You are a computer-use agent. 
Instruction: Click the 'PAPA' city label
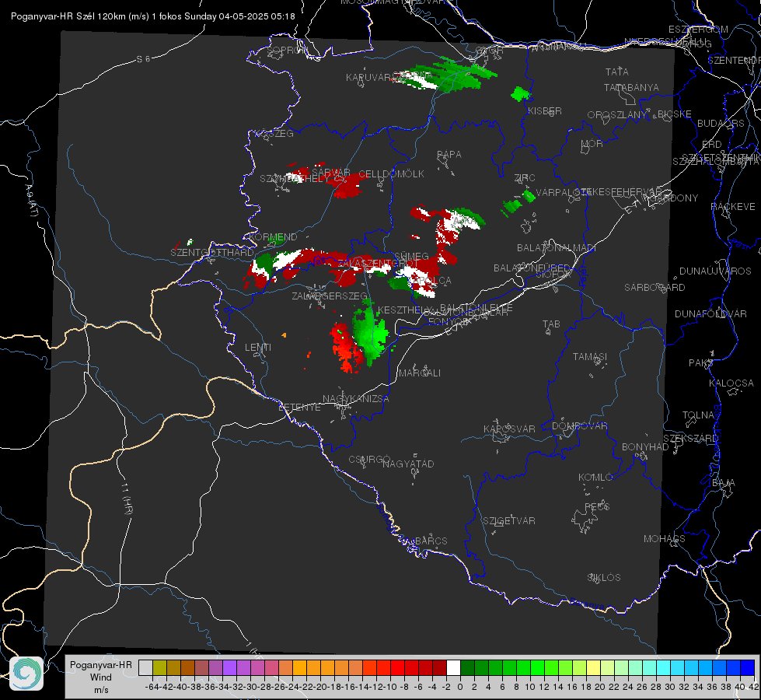(449, 154)
